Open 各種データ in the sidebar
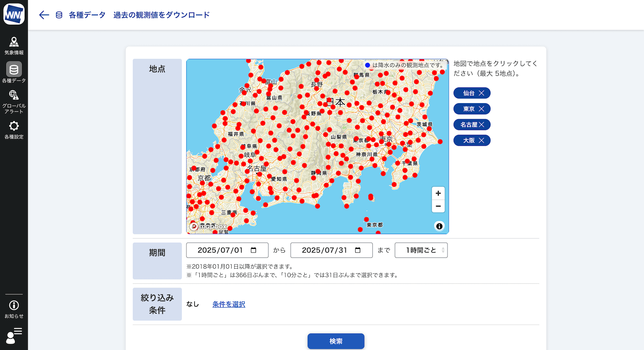The image size is (644, 350). coord(14,72)
